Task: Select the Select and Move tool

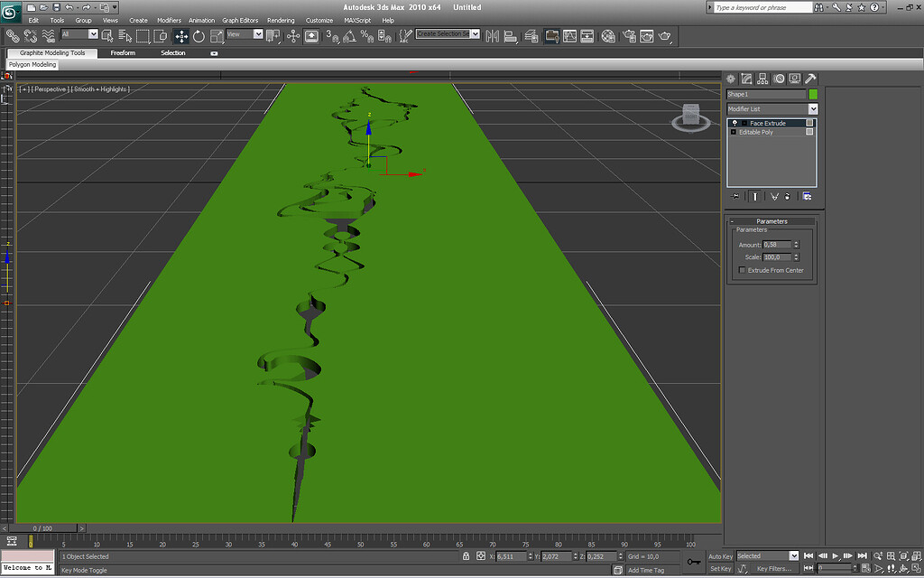Action: coord(181,36)
